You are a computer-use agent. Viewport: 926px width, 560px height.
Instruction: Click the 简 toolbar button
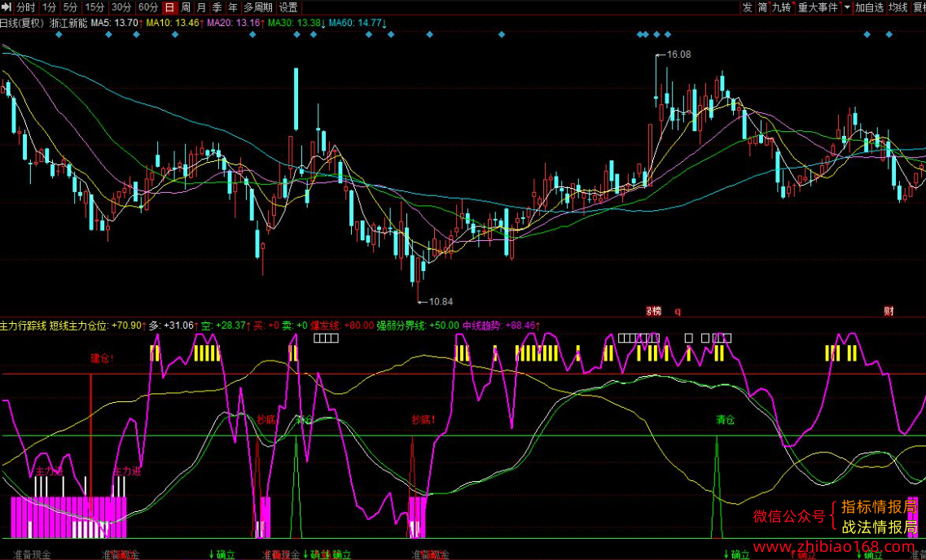pos(762,7)
